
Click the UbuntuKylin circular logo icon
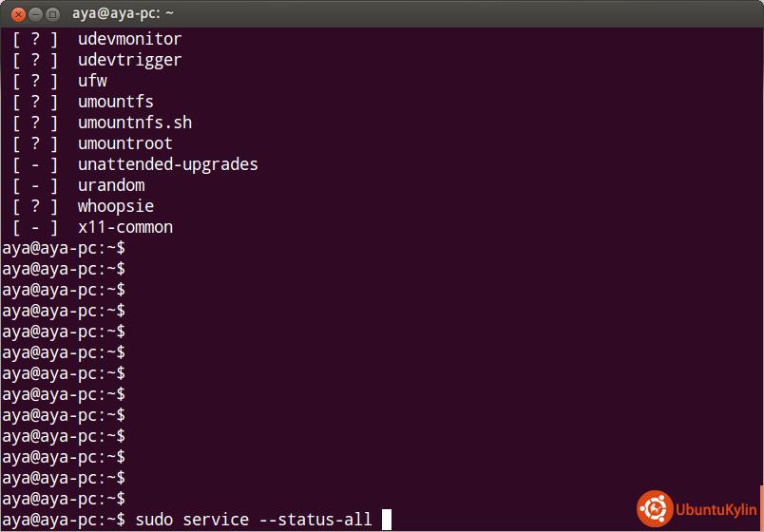[x=655, y=507]
